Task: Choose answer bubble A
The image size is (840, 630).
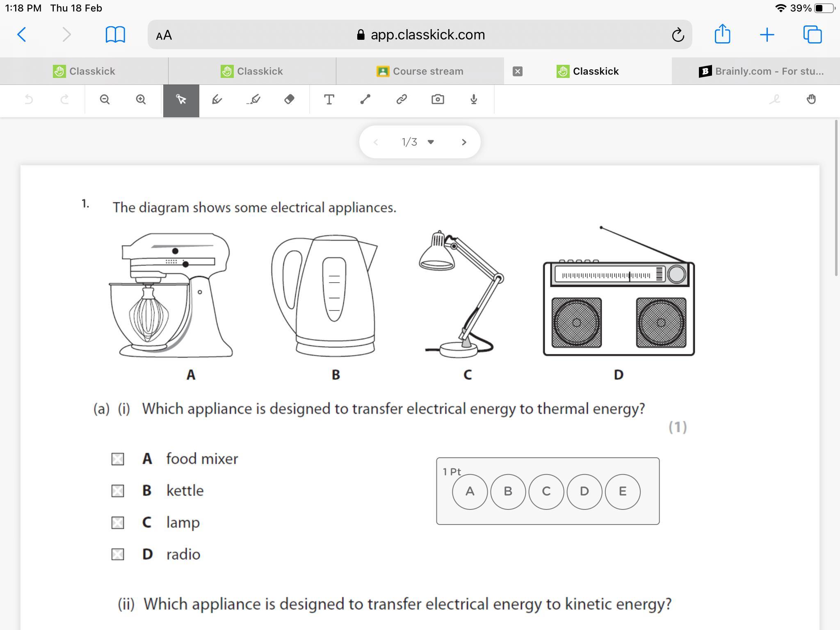Action: [x=470, y=491]
